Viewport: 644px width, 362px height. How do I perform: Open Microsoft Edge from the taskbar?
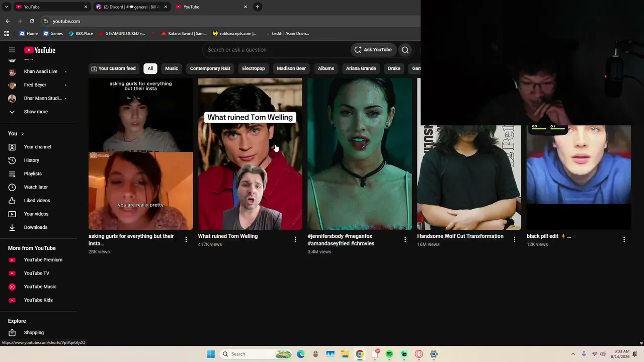[x=301, y=354]
